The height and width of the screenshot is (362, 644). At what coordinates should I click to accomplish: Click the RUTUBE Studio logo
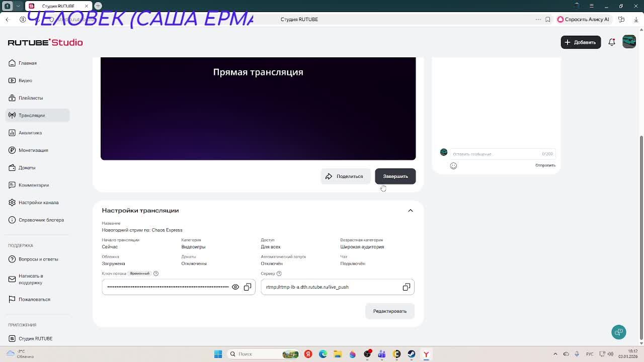click(x=45, y=42)
